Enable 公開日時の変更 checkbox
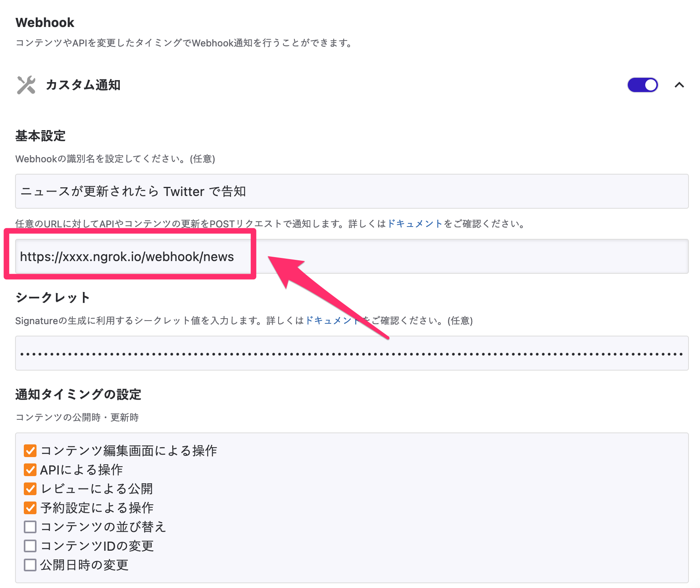This screenshot has height=588, width=700. 30,565
